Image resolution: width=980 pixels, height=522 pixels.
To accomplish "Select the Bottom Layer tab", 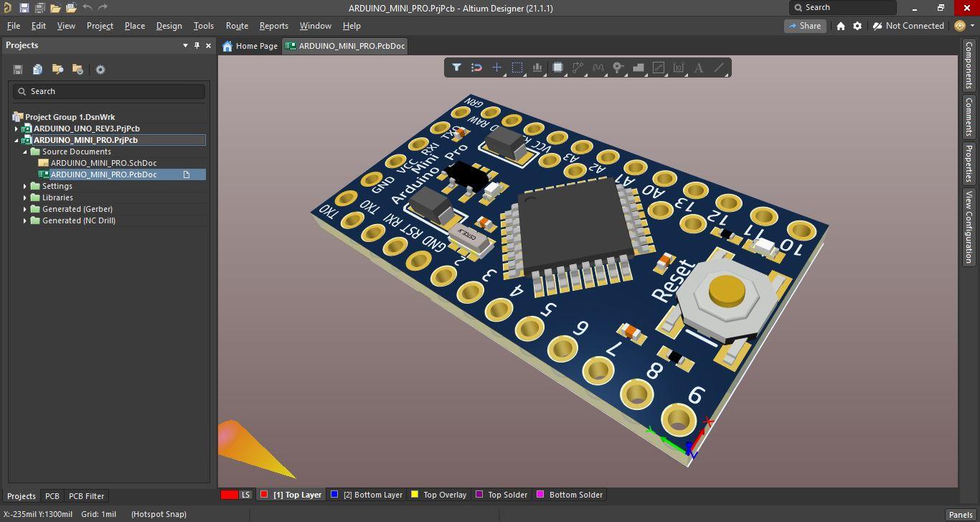I will [367, 495].
